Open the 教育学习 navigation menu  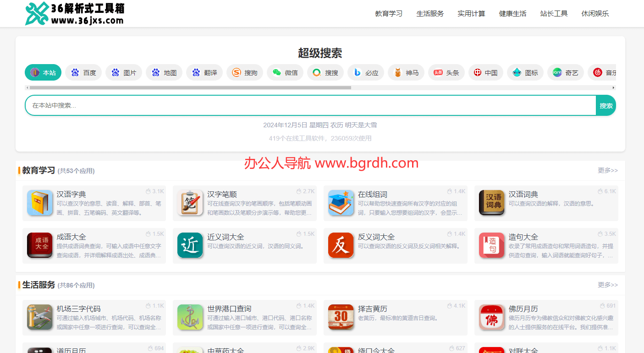tap(389, 14)
